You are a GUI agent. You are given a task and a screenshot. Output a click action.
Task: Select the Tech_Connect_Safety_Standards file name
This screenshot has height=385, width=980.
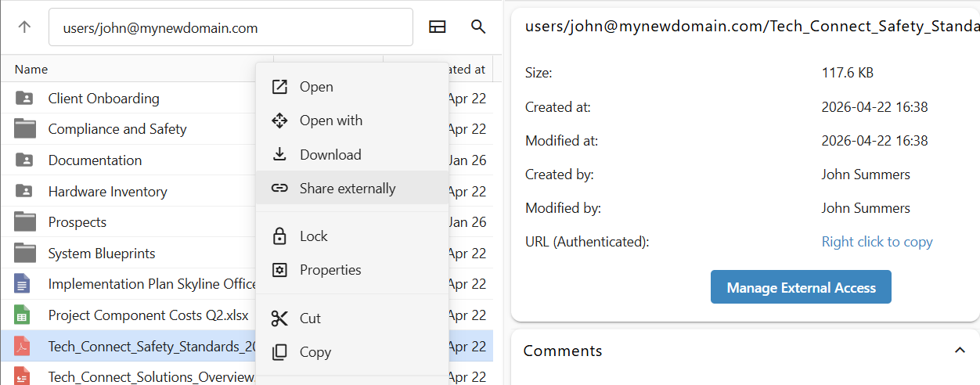(152, 347)
